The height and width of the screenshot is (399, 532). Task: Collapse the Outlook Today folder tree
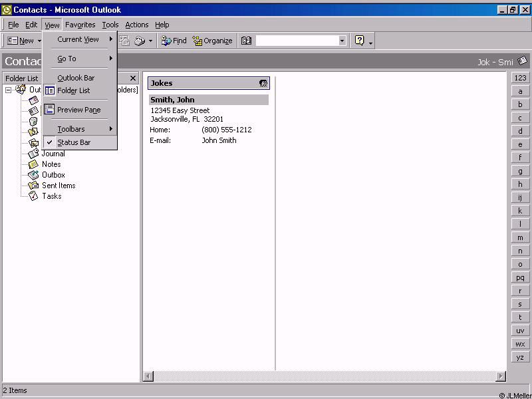8,90
